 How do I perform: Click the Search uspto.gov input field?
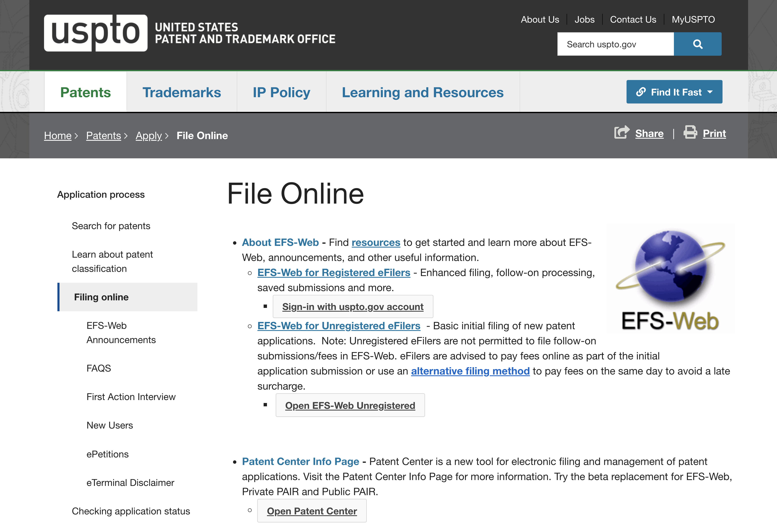[615, 44]
